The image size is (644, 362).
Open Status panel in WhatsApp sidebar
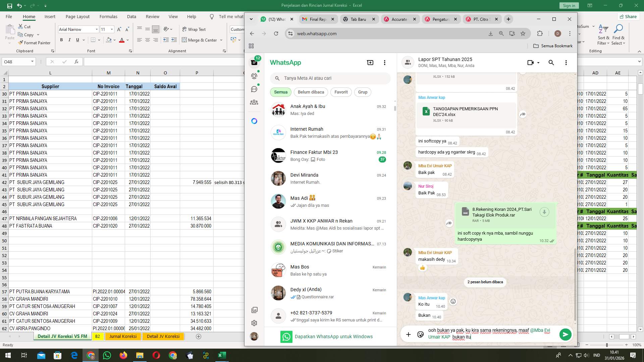tap(254, 76)
